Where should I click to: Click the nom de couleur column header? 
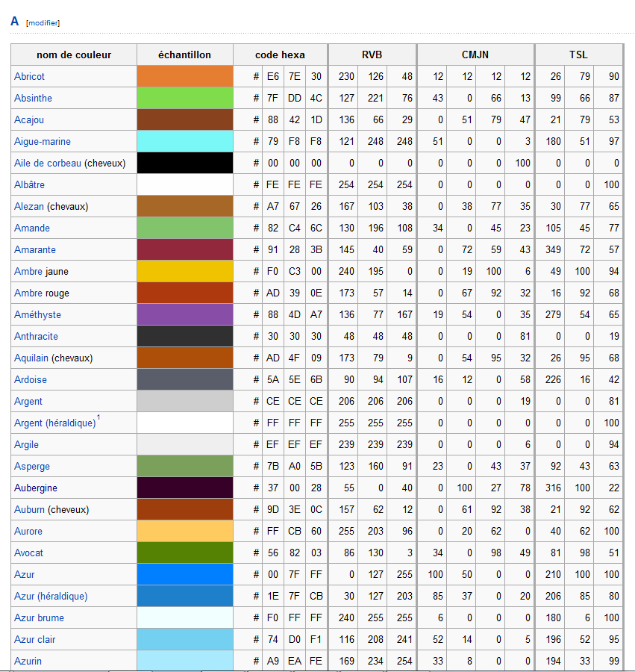(72, 55)
